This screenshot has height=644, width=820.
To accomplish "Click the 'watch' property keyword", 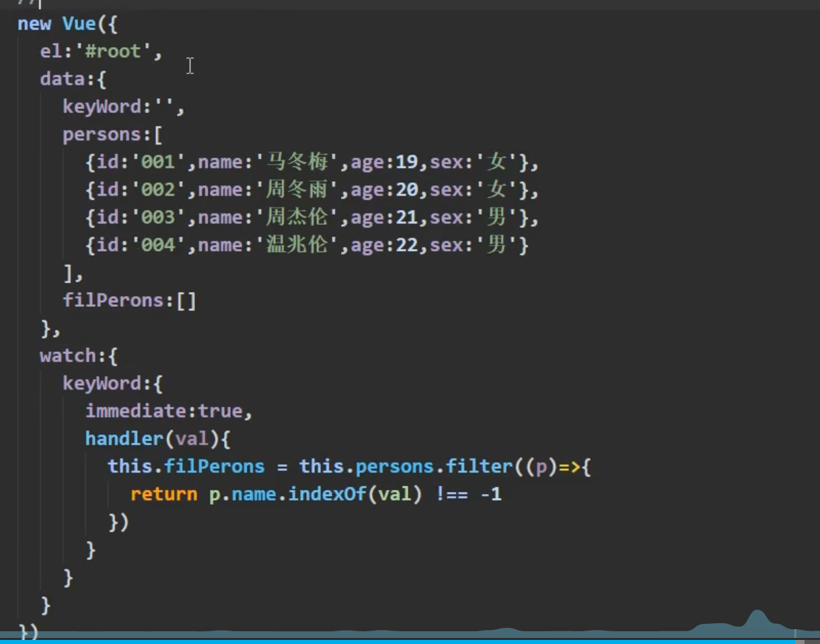I will point(68,355).
